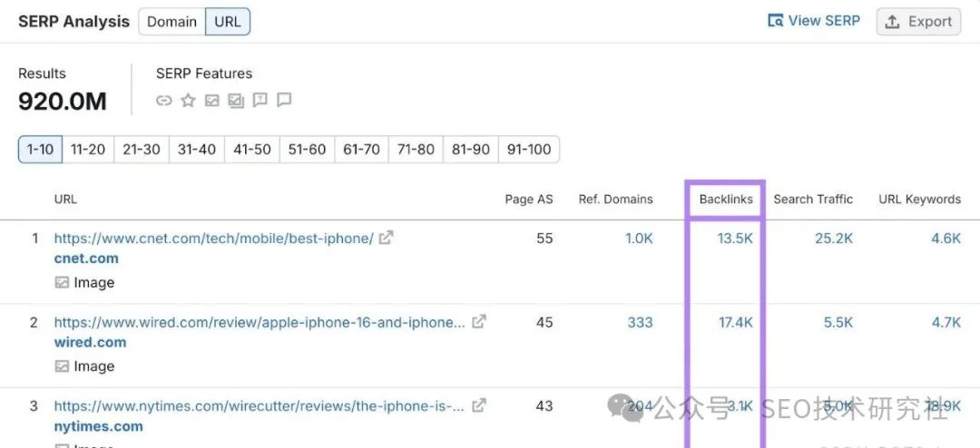The height and width of the screenshot is (448, 980).
Task: Select the 11-20 results range
Action: (88, 150)
